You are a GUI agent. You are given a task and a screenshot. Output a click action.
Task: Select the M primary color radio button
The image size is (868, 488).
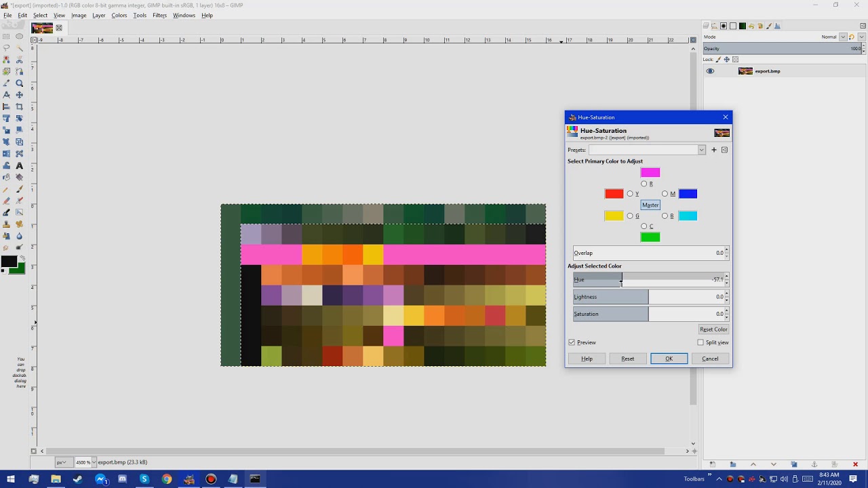point(665,194)
